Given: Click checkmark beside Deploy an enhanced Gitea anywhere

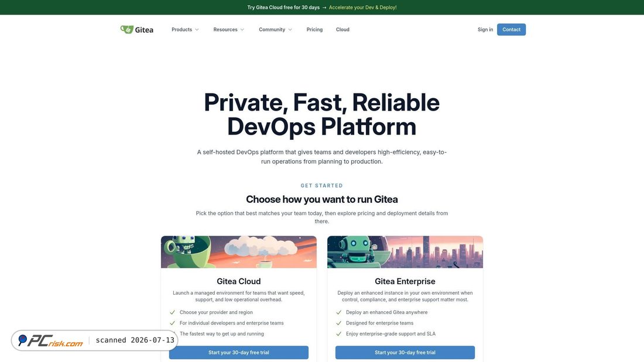Looking at the screenshot, I should point(339,312).
